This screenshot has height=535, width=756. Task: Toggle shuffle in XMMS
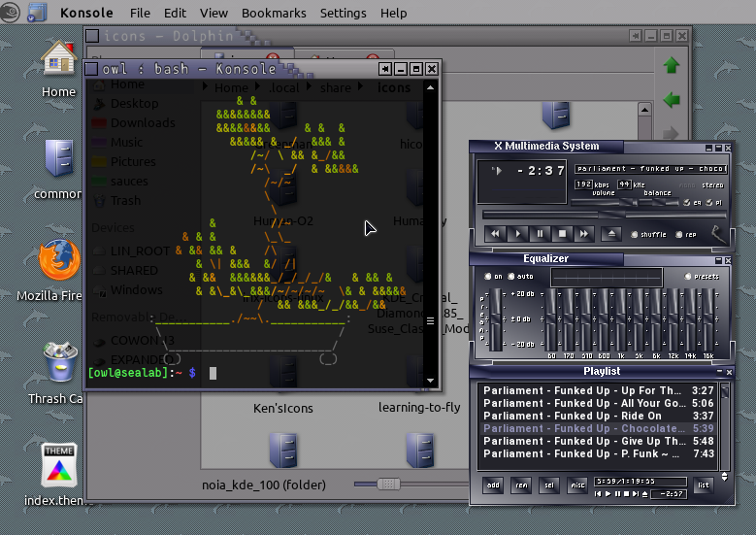click(648, 234)
